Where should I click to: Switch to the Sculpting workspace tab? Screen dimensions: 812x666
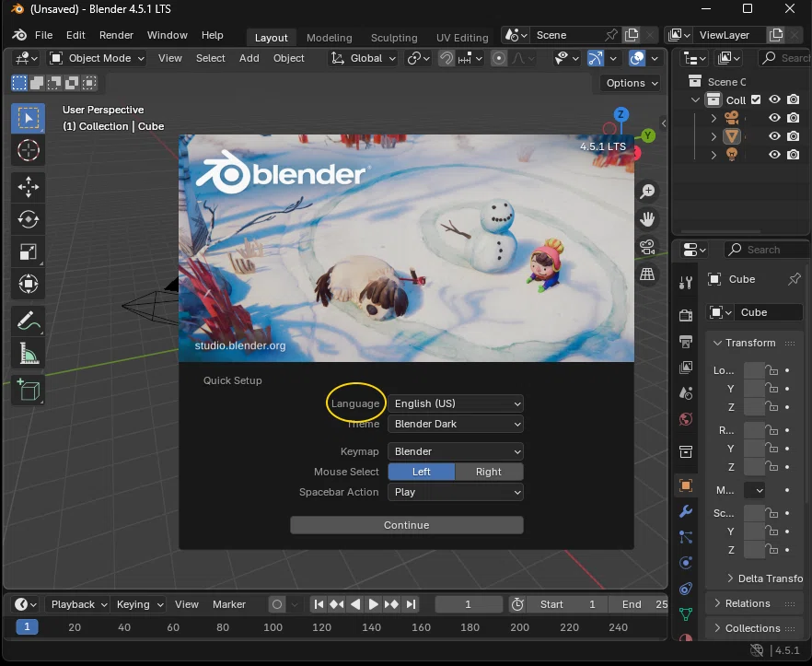(394, 38)
